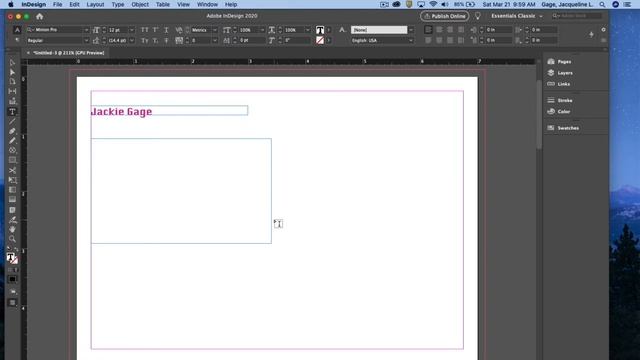The height and width of the screenshot is (360, 640).
Task: Switch to Paragraph Formatting Controls
Action: point(17,40)
